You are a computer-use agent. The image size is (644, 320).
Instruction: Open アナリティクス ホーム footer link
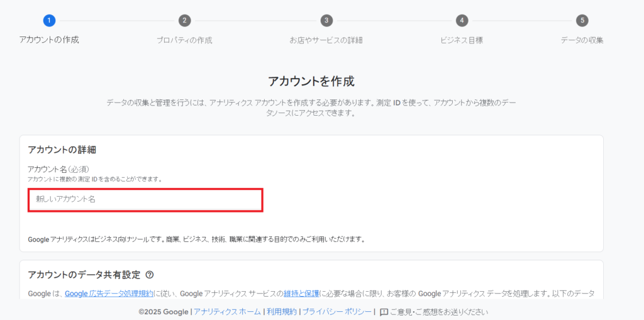227,312
